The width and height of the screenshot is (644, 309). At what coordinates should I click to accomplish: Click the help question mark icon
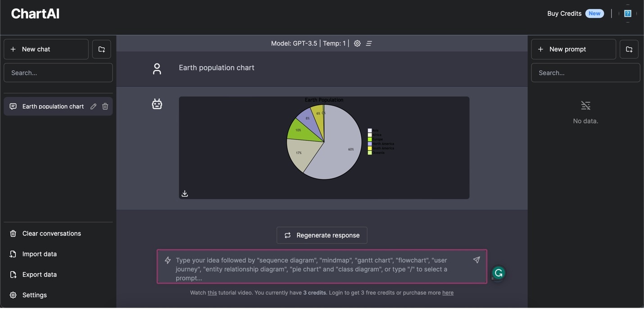pyautogui.click(x=628, y=13)
